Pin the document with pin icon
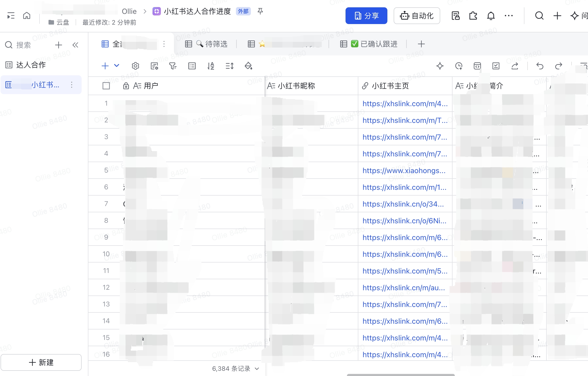Screen dimensions: 588x376 point(260,11)
